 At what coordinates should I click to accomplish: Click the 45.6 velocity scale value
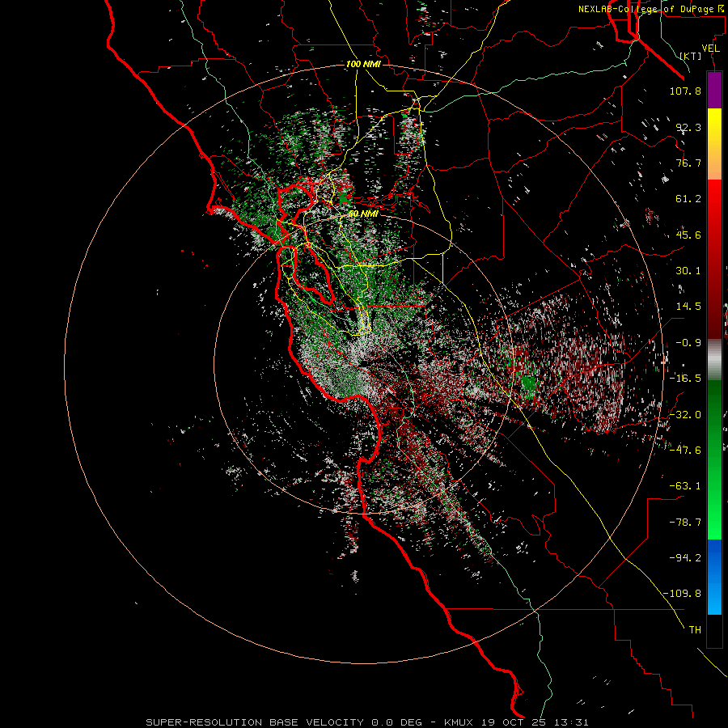point(688,235)
